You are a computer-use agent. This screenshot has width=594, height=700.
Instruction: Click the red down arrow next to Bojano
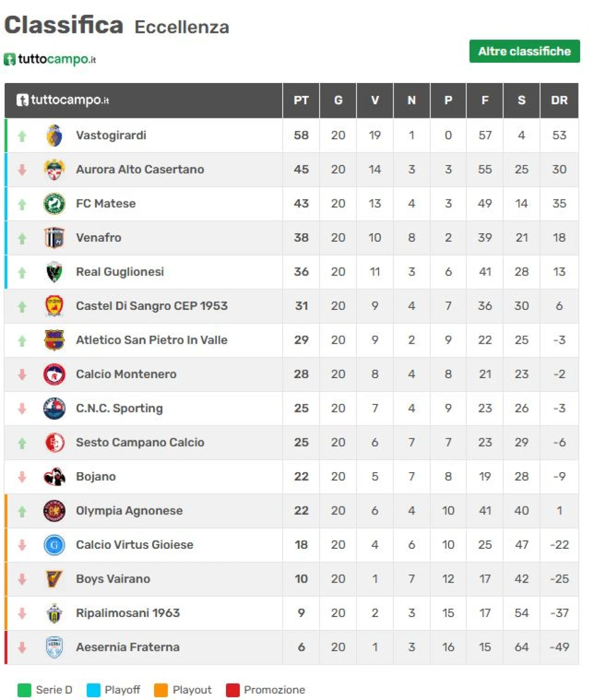click(22, 477)
